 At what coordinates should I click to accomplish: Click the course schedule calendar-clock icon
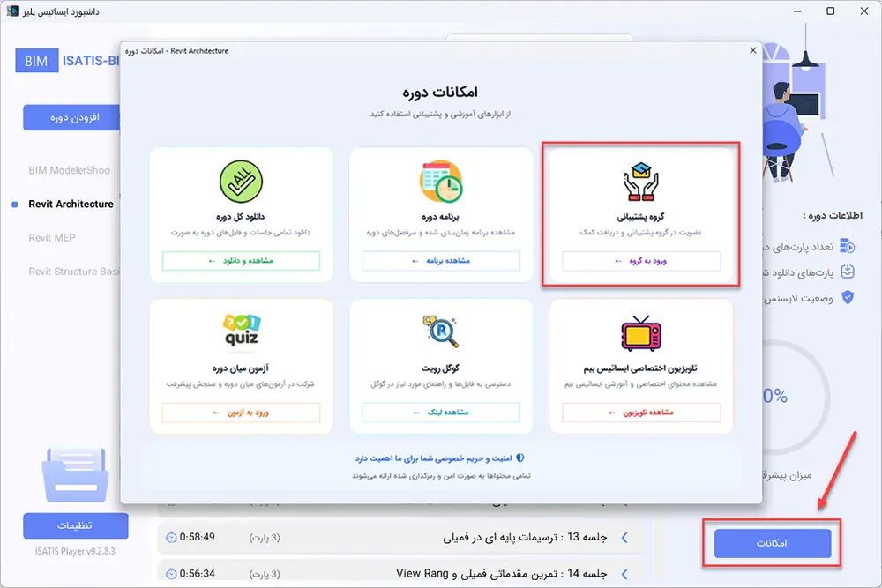coord(441,182)
